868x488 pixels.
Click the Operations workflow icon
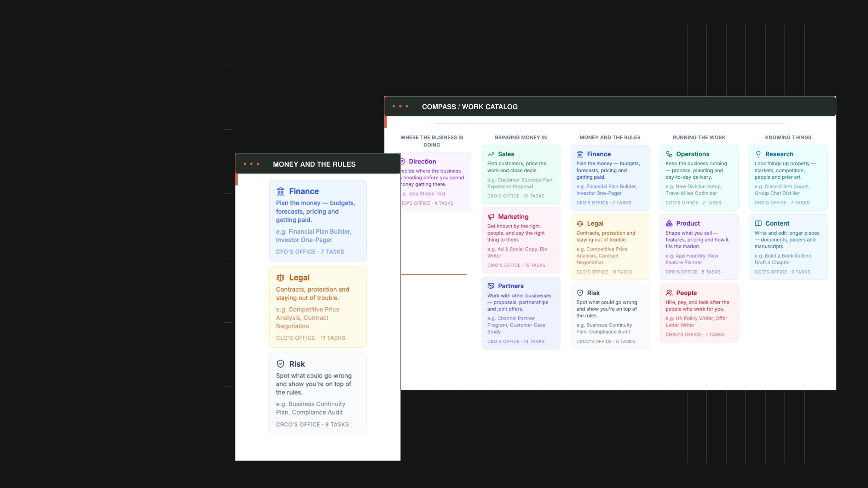[669, 154]
